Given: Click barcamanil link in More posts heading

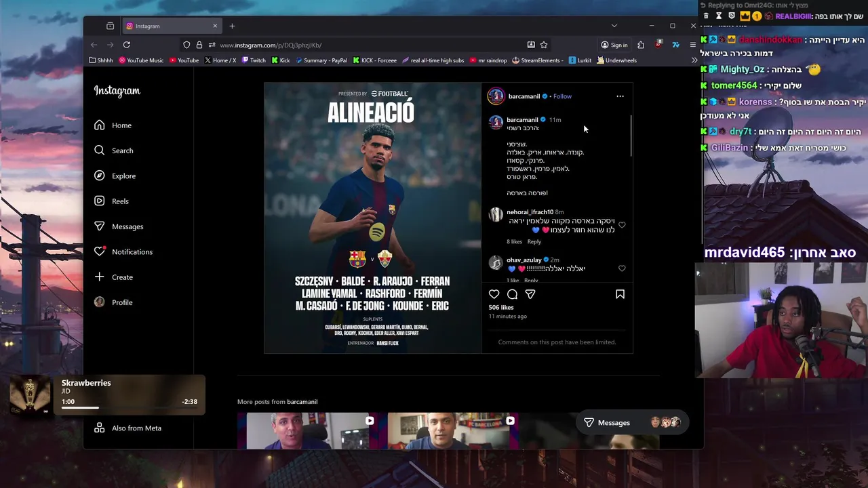Looking at the screenshot, I should pos(302,402).
